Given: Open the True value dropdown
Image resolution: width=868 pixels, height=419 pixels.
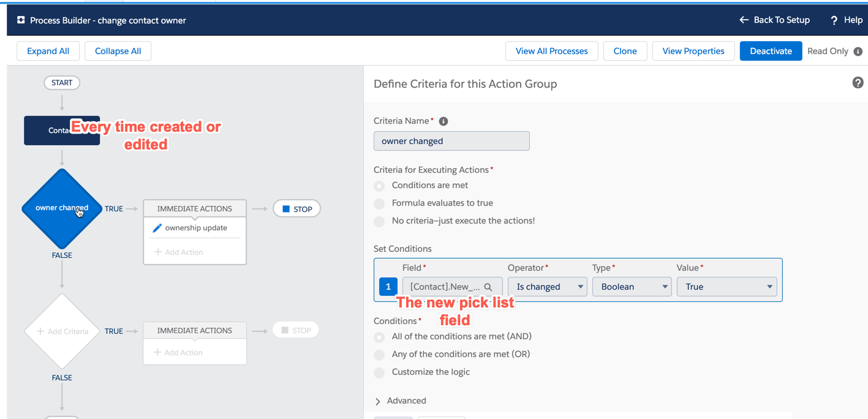Looking at the screenshot, I should (x=769, y=286).
